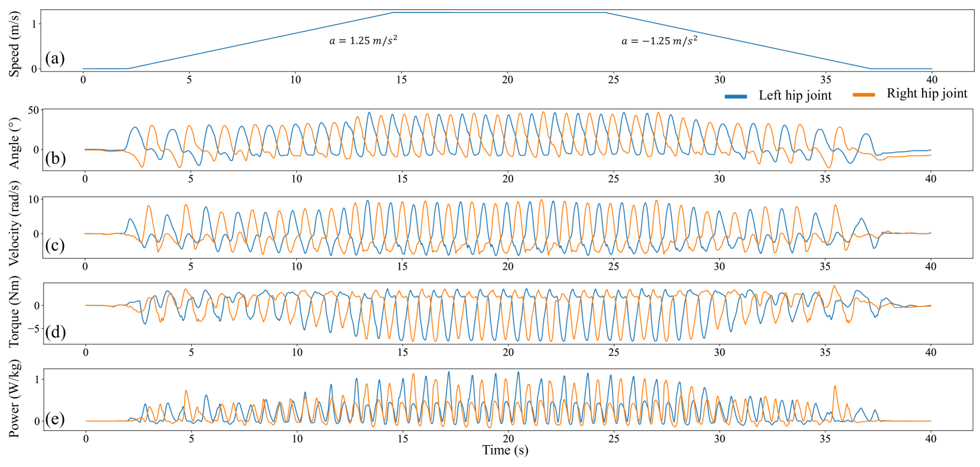Click the 'Time (s)' x-axis label
The height and width of the screenshot is (467, 980).
505,450
